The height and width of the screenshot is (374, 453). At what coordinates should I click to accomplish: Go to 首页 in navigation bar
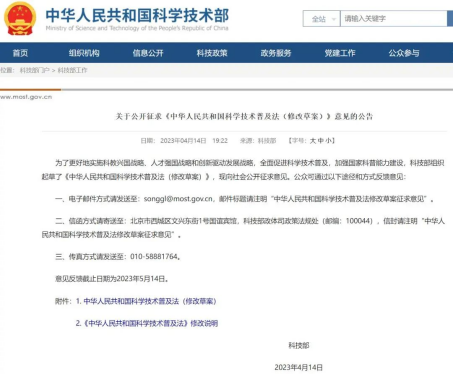coord(20,53)
